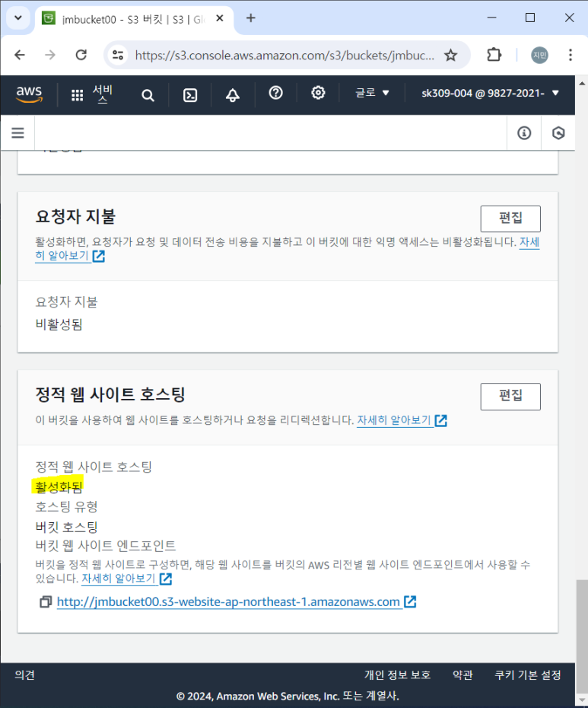Click external link icon after endpoint URL
Screen dimensions: 588x708
(x=410, y=601)
